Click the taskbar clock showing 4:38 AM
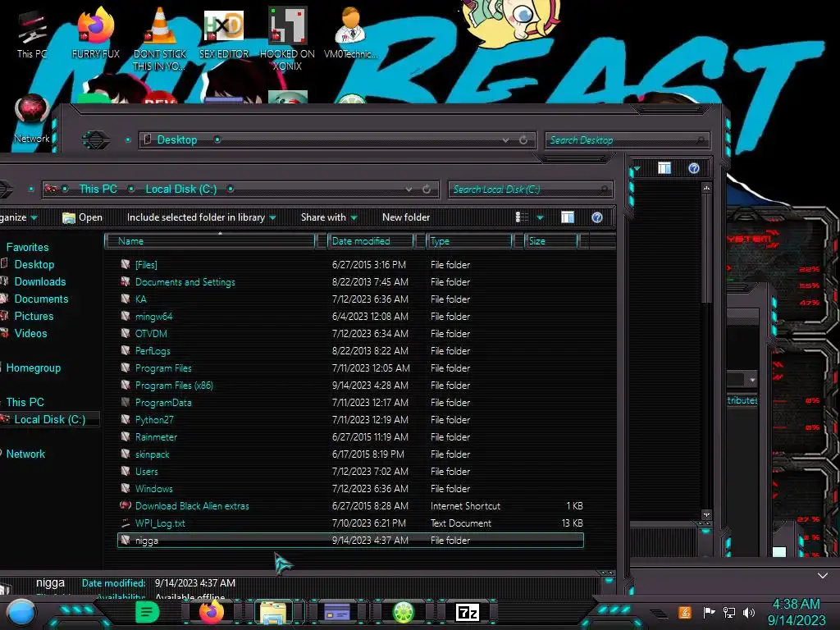This screenshot has height=630, width=840. tap(796, 612)
